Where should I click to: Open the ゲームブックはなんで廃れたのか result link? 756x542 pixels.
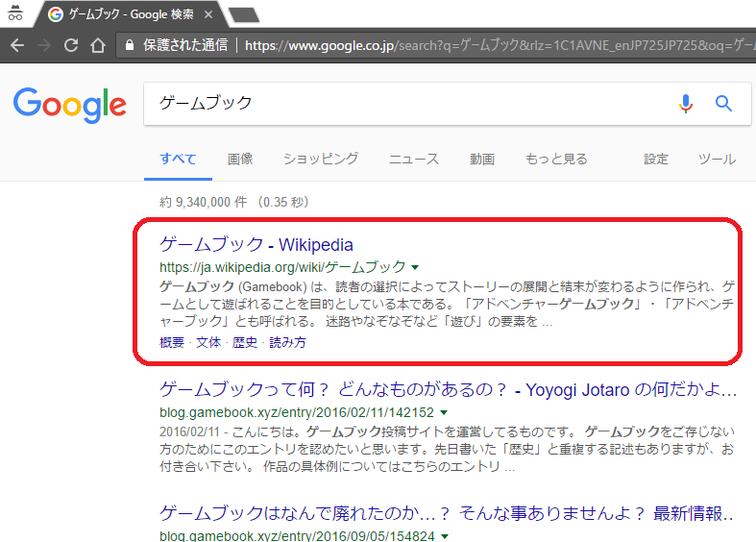tap(447, 513)
